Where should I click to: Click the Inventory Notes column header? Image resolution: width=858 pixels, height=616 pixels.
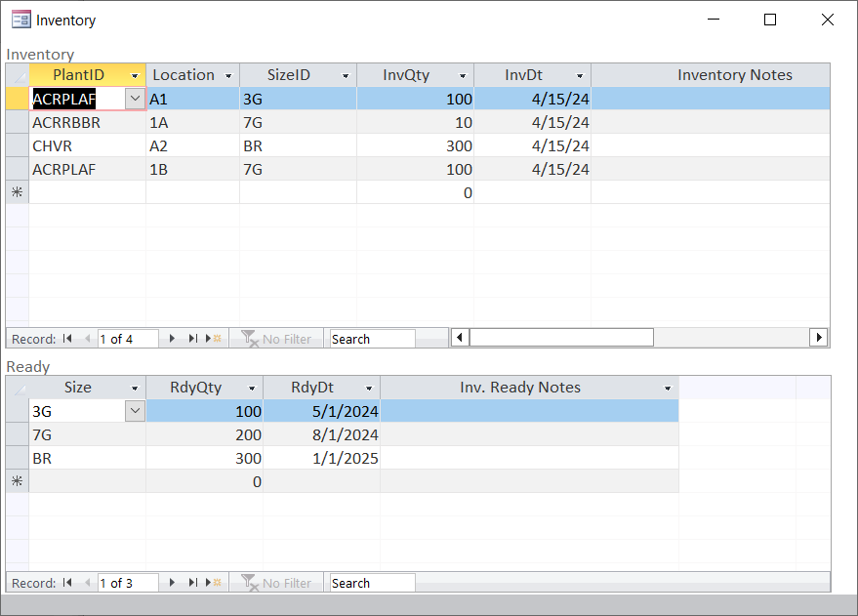click(734, 75)
